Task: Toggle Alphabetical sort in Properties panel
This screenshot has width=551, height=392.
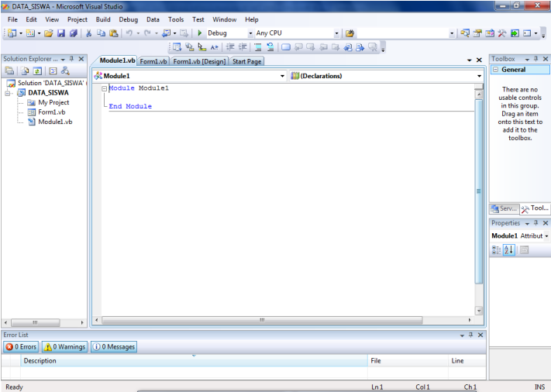Action: pyautogui.click(x=509, y=249)
